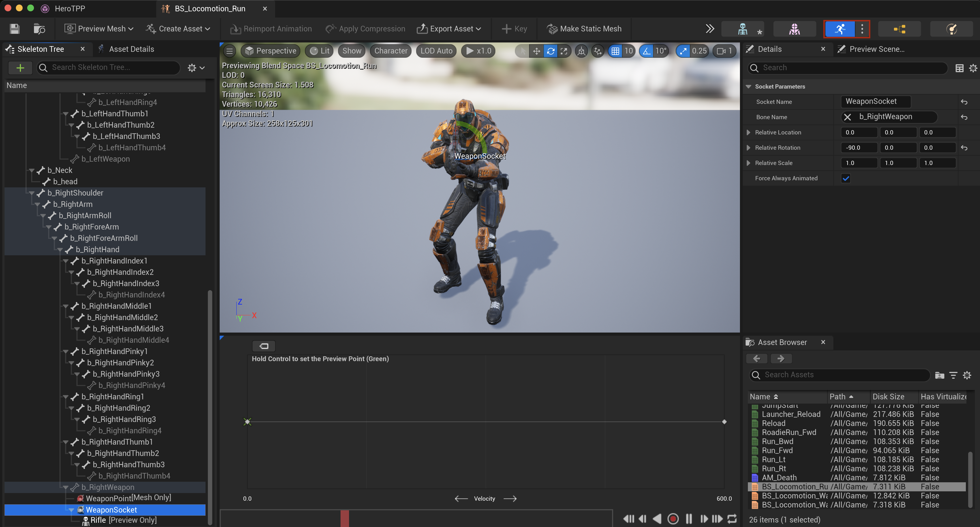Open the Details panel settings gear
980x527 pixels.
pyautogui.click(x=973, y=68)
